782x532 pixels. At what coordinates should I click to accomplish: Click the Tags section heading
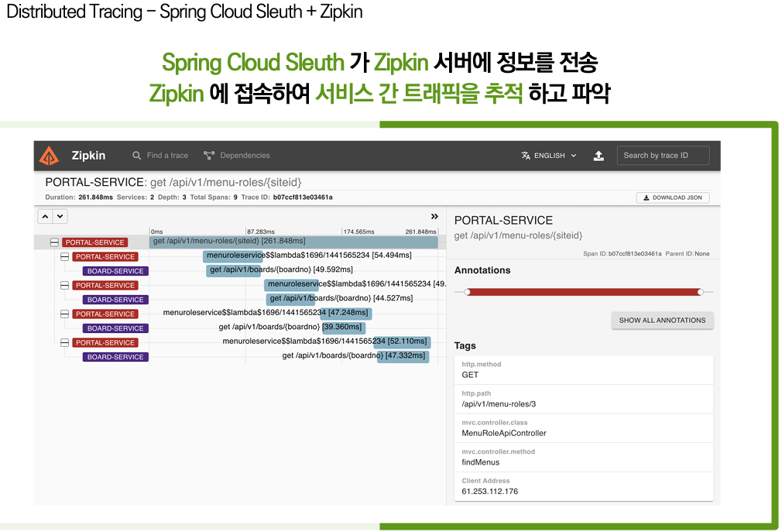pyautogui.click(x=465, y=345)
